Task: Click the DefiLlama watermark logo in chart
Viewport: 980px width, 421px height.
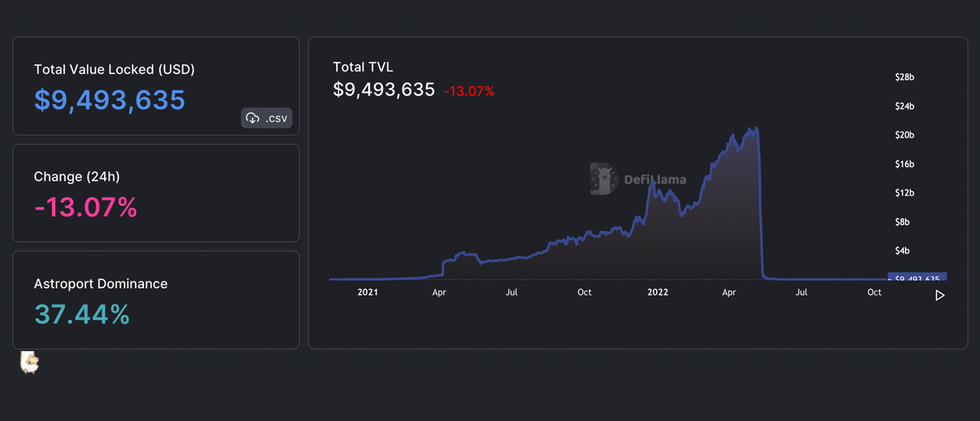Action: (638, 179)
